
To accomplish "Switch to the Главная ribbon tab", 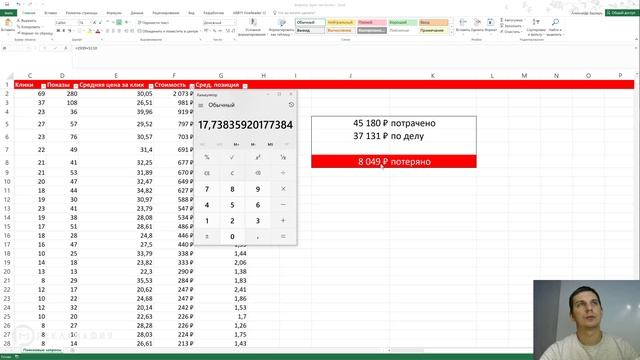I will [x=29, y=13].
